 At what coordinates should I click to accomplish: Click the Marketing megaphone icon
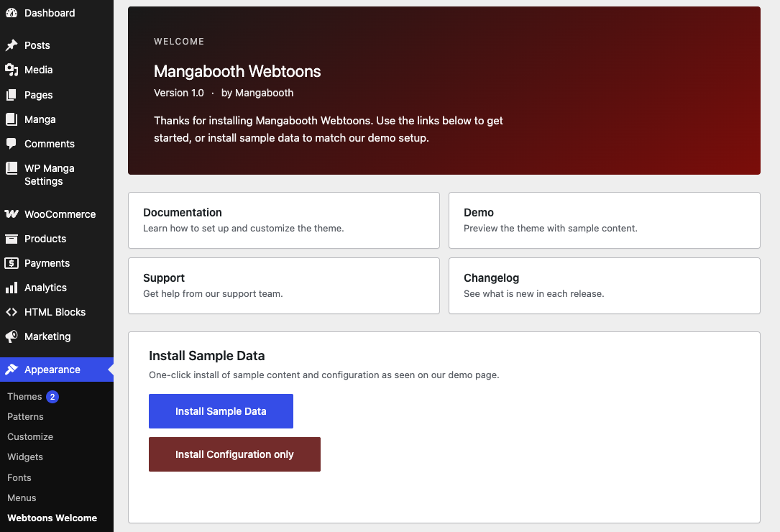coord(12,336)
